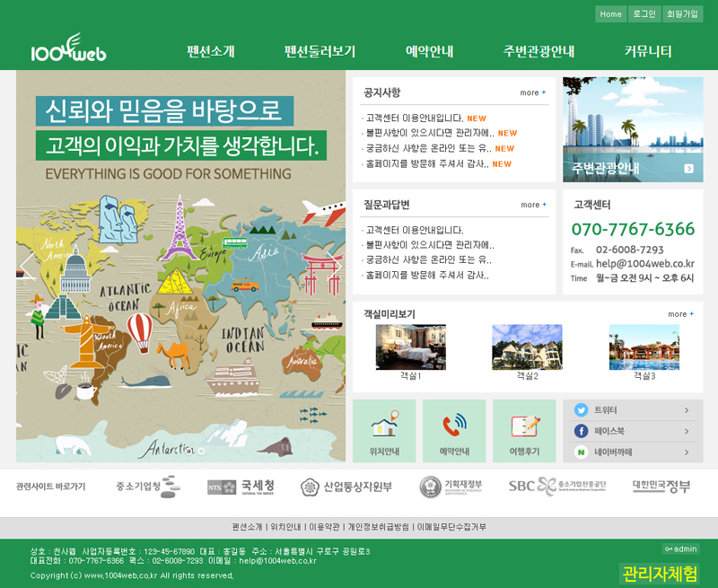This screenshot has height=588, width=718.
Task: Expand 질문과답변 with more link
Action: 533,205
